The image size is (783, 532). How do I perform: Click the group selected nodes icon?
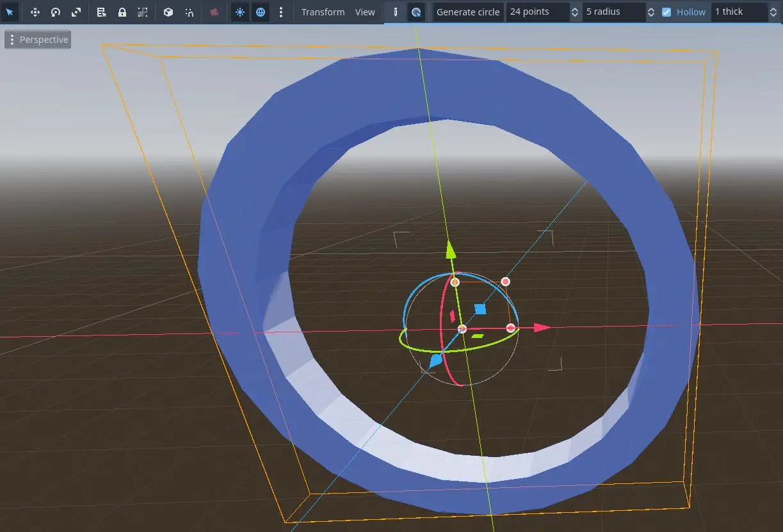tap(143, 12)
